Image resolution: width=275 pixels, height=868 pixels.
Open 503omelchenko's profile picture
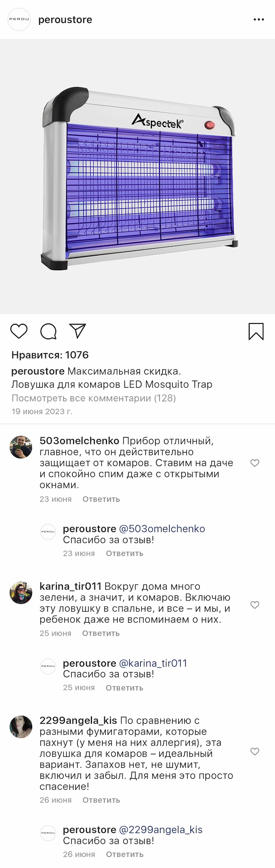tap(21, 447)
